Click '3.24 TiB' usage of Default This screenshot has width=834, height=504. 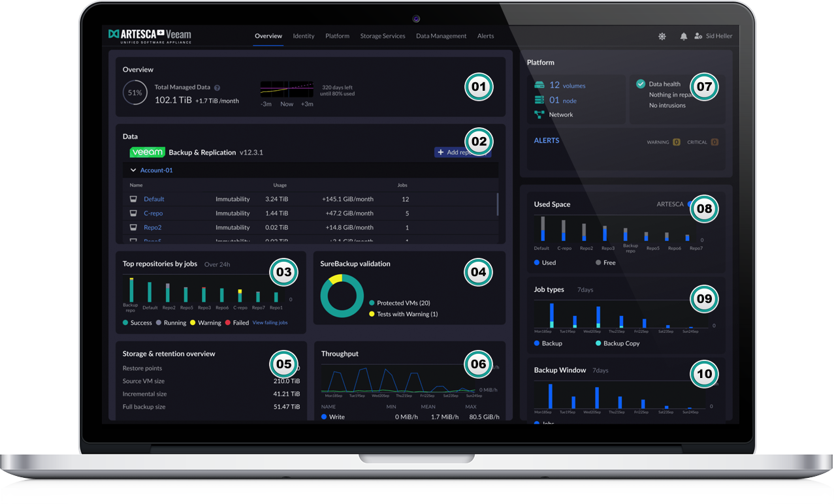pos(277,199)
